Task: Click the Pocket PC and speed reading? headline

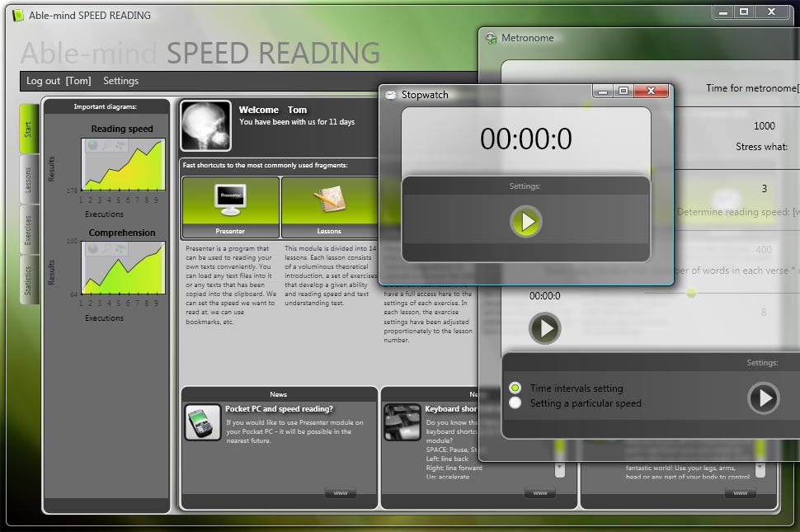Action: click(x=279, y=409)
